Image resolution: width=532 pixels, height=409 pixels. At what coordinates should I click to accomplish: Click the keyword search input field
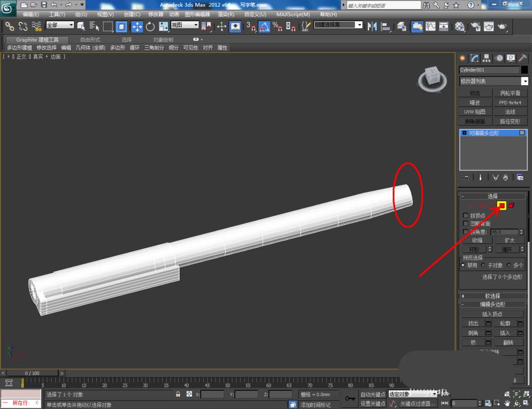coord(384,5)
